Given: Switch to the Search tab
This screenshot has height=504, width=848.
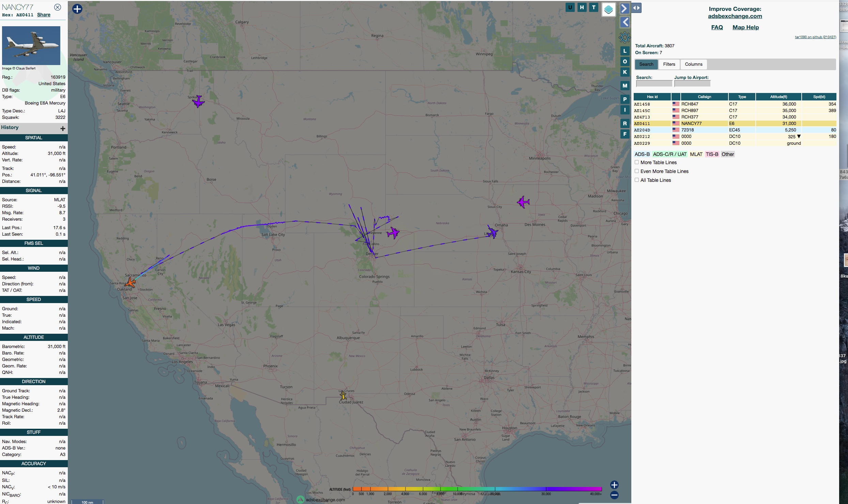Looking at the screenshot, I should [x=646, y=64].
